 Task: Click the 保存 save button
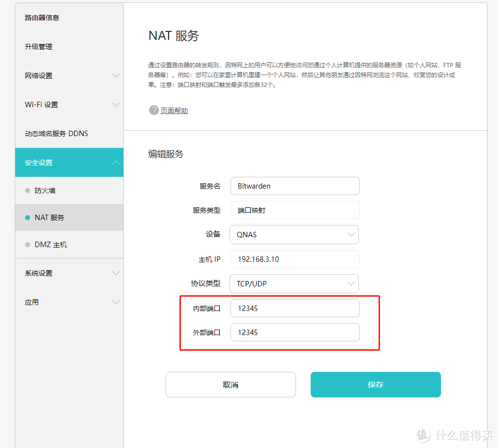[x=375, y=385]
